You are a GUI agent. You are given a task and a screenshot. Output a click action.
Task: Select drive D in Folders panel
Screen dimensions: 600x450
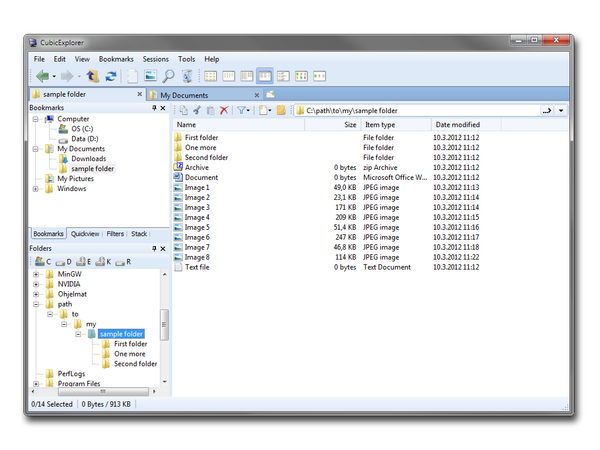tap(64, 262)
